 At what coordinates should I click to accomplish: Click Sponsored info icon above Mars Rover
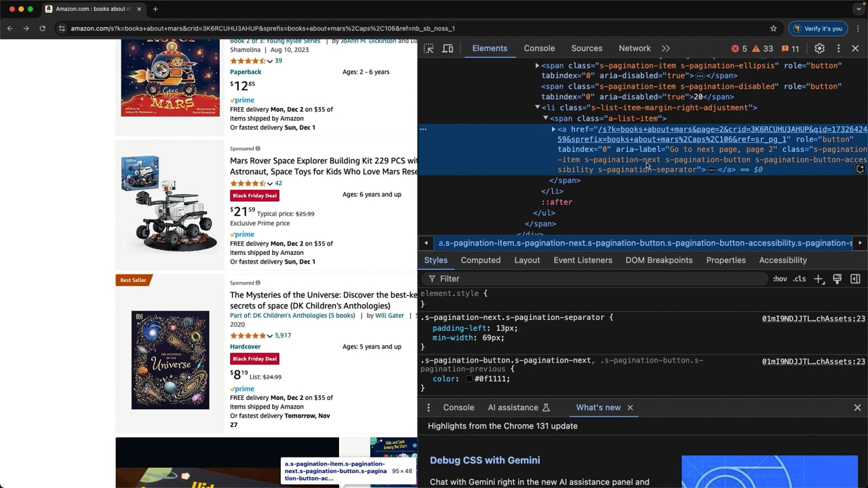coord(258,148)
